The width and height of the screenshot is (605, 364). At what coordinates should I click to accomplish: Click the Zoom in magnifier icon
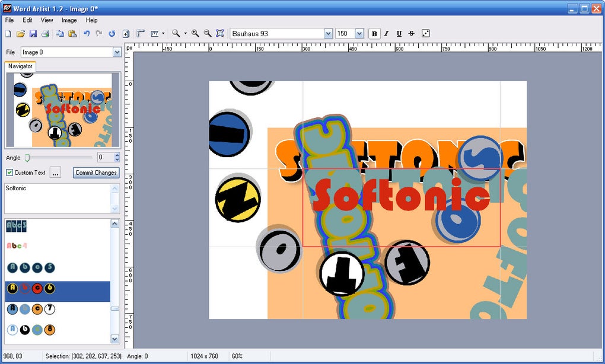pos(195,34)
